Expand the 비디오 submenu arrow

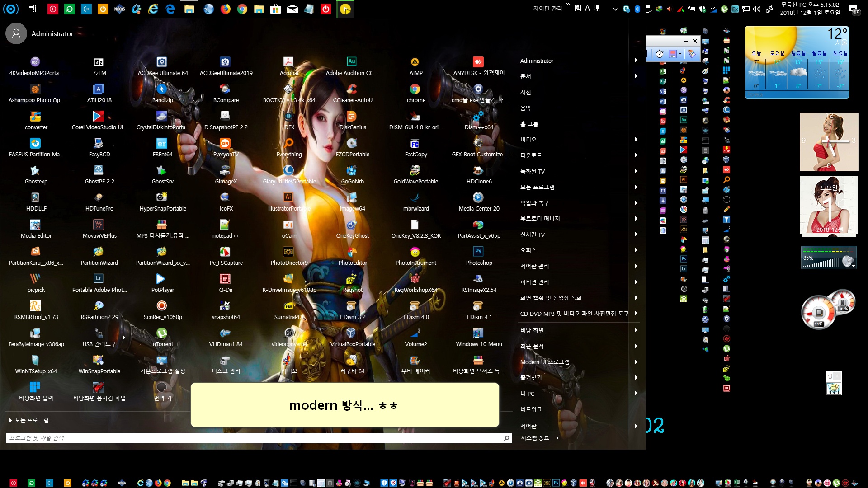coord(636,140)
